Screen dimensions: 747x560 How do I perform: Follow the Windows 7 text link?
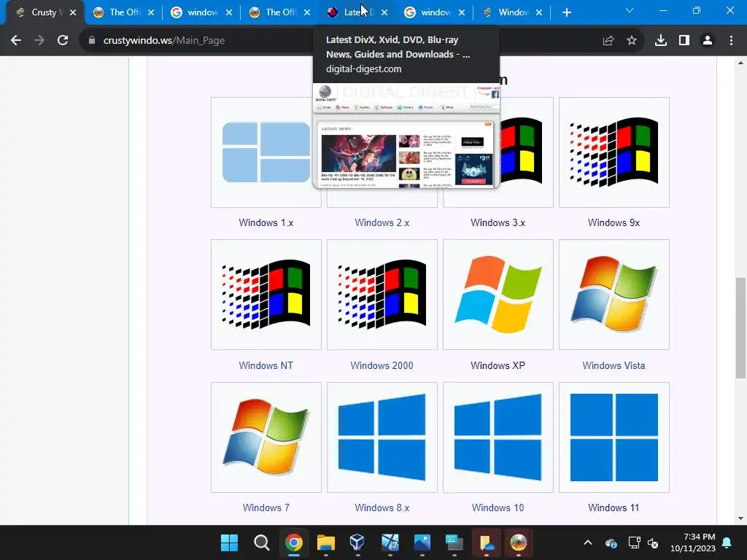tap(266, 508)
